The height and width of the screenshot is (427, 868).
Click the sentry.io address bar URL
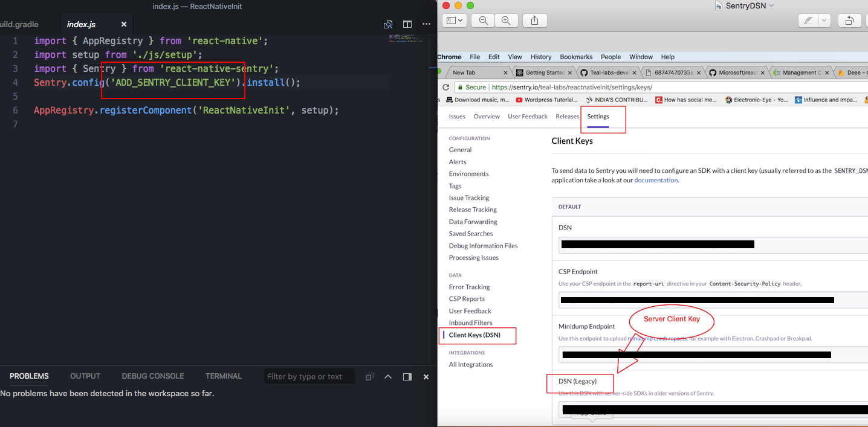coord(571,87)
